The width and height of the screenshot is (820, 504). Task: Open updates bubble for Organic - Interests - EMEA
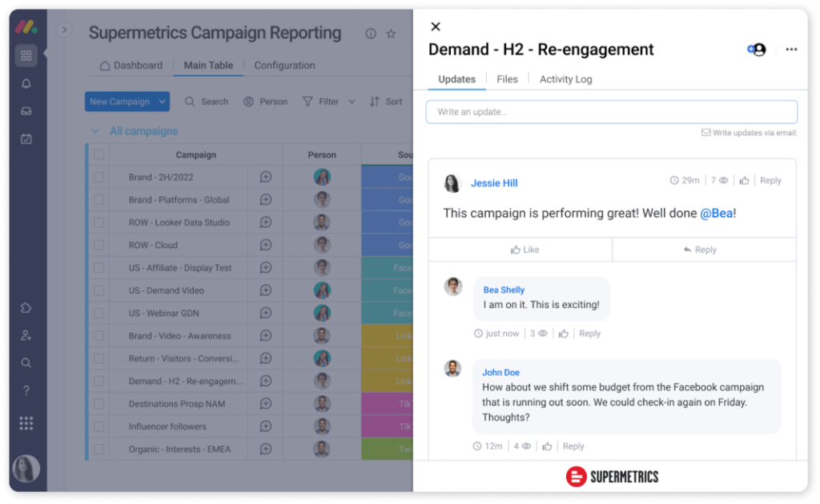(x=266, y=449)
